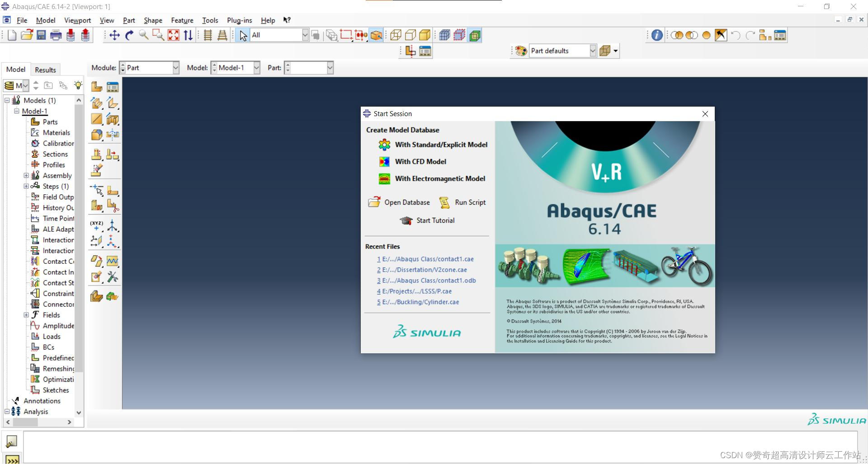This screenshot has height=464, width=868.
Task: Select the Rotate View tool
Action: pos(130,35)
